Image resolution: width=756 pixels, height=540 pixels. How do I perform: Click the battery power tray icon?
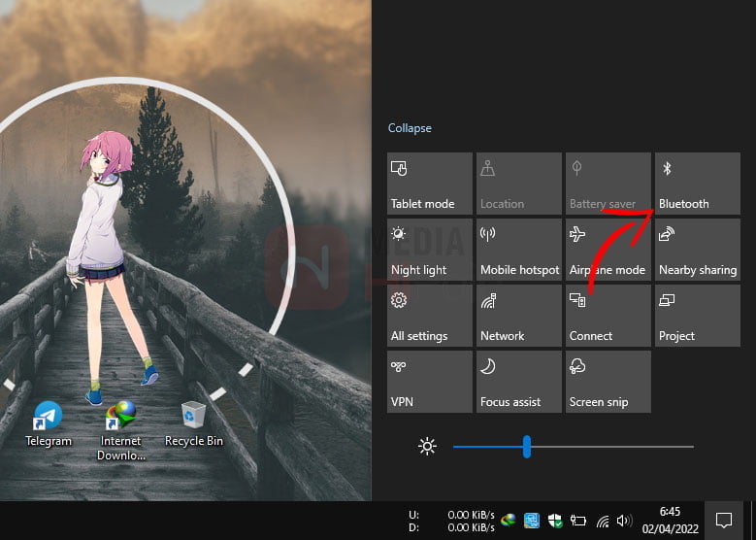(578, 521)
